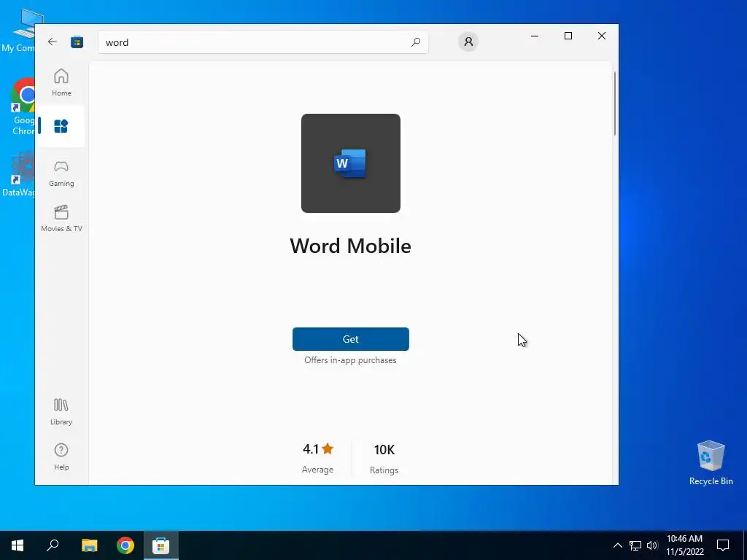Open the Windows Start menu

click(18, 545)
